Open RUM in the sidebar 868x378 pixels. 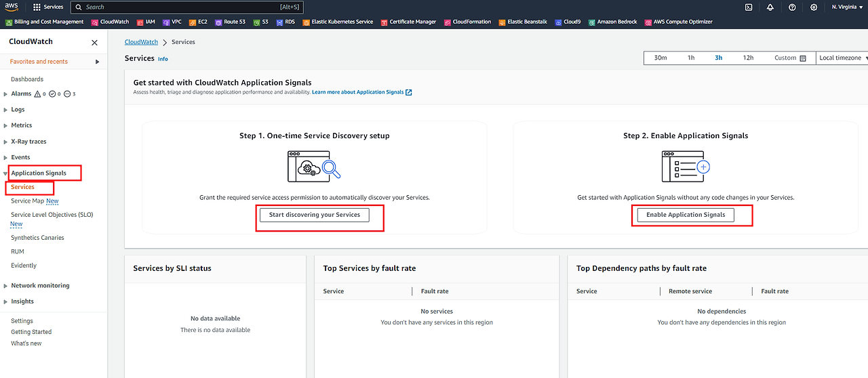(x=18, y=251)
